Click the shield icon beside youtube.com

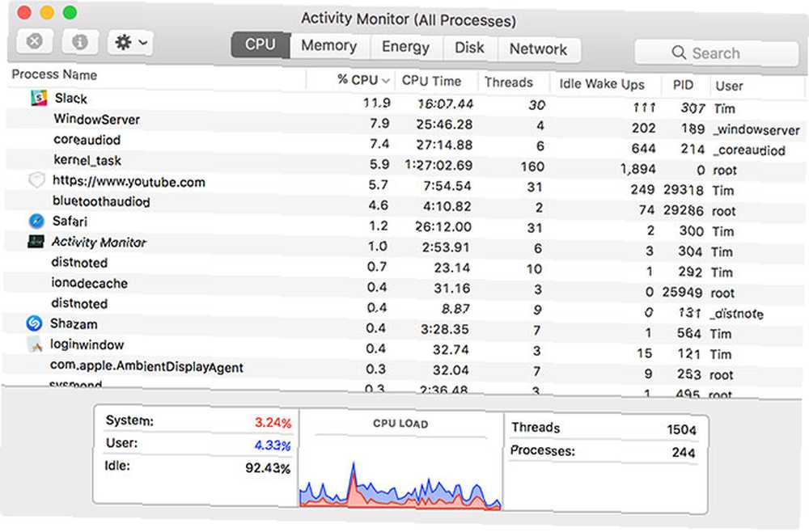(x=36, y=180)
